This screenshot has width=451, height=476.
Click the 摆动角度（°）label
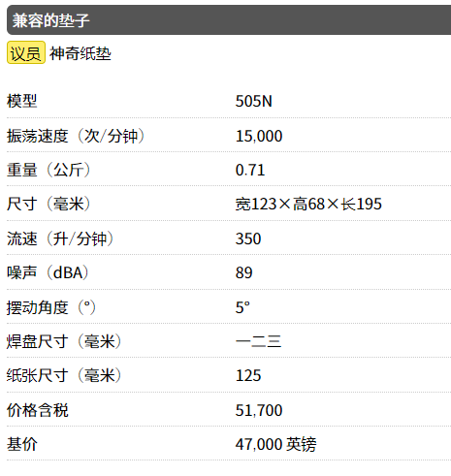coord(51,307)
